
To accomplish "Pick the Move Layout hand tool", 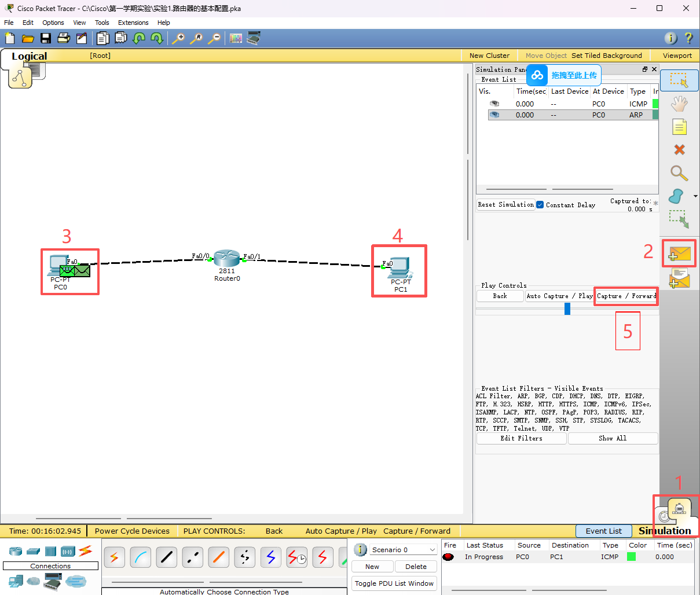I will pyautogui.click(x=679, y=104).
